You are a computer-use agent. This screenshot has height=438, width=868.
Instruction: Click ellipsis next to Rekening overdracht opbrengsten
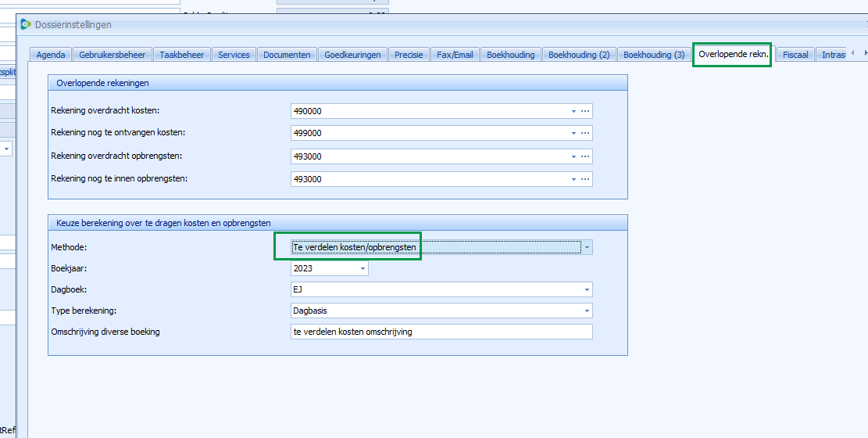tap(584, 156)
